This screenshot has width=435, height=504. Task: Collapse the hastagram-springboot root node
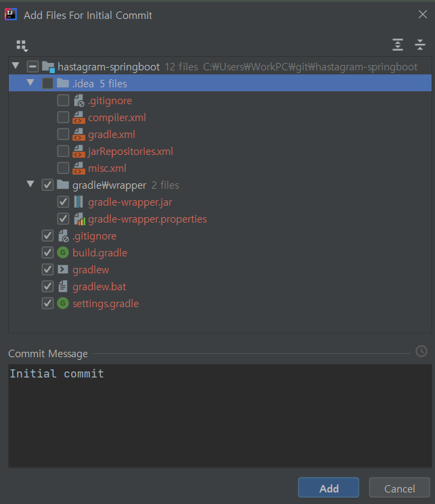click(16, 66)
